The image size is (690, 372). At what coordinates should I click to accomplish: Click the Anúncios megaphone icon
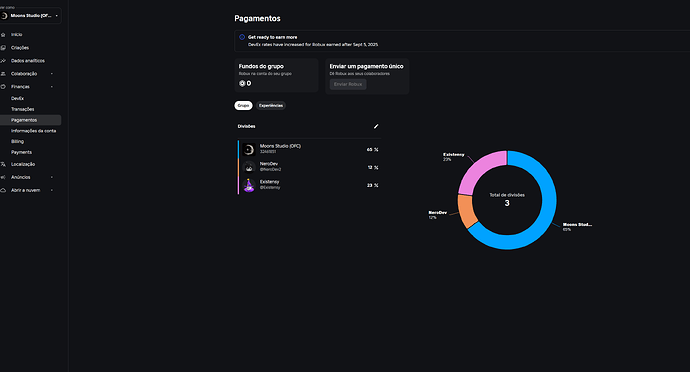(3, 177)
